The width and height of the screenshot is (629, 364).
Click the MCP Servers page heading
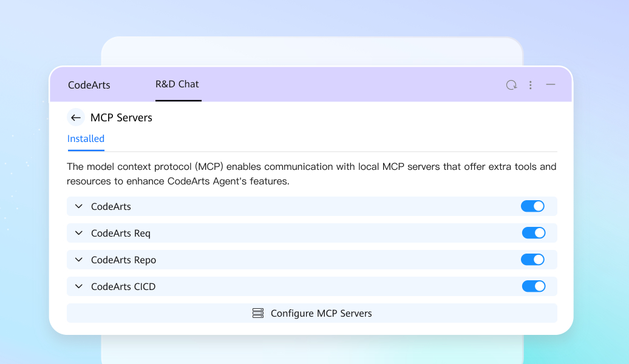(121, 118)
